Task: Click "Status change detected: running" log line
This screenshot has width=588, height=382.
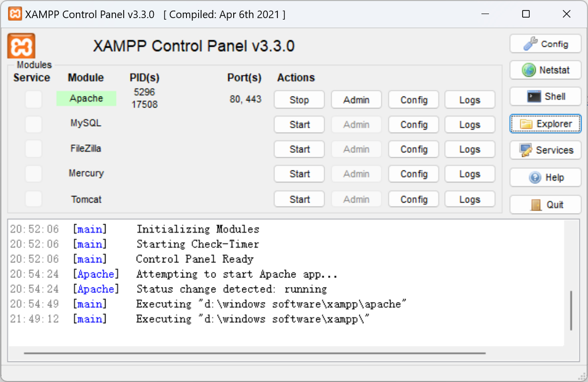Action: [x=231, y=289]
